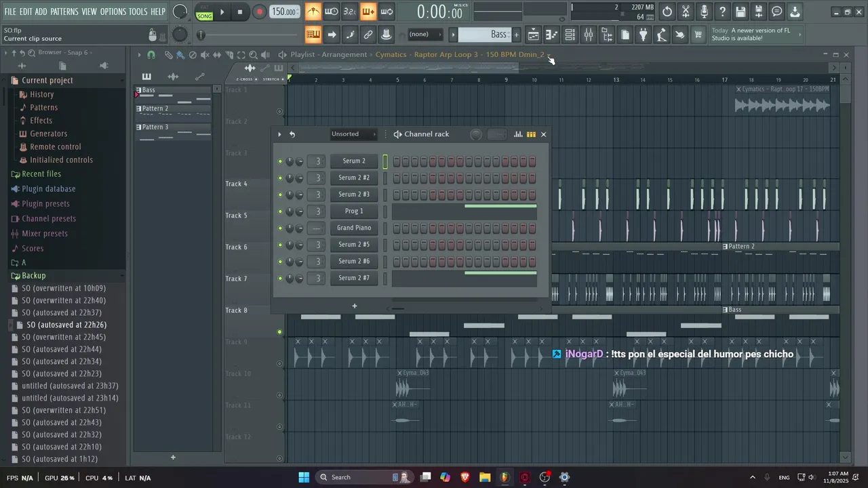Select the Delete tool in Playlist toolbar
This screenshot has height=488, width=868.
click(x=193, y=55)
